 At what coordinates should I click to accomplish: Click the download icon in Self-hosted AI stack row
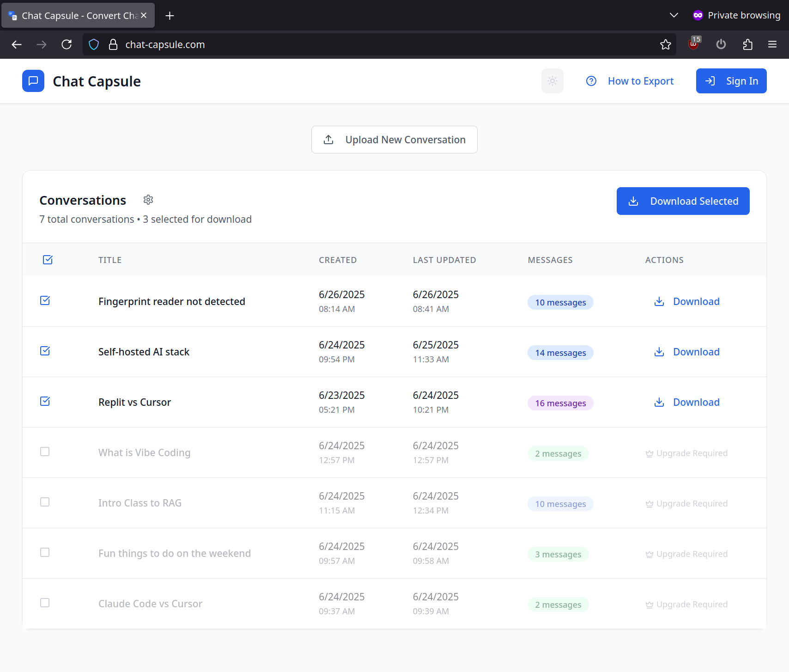(659, 352)
